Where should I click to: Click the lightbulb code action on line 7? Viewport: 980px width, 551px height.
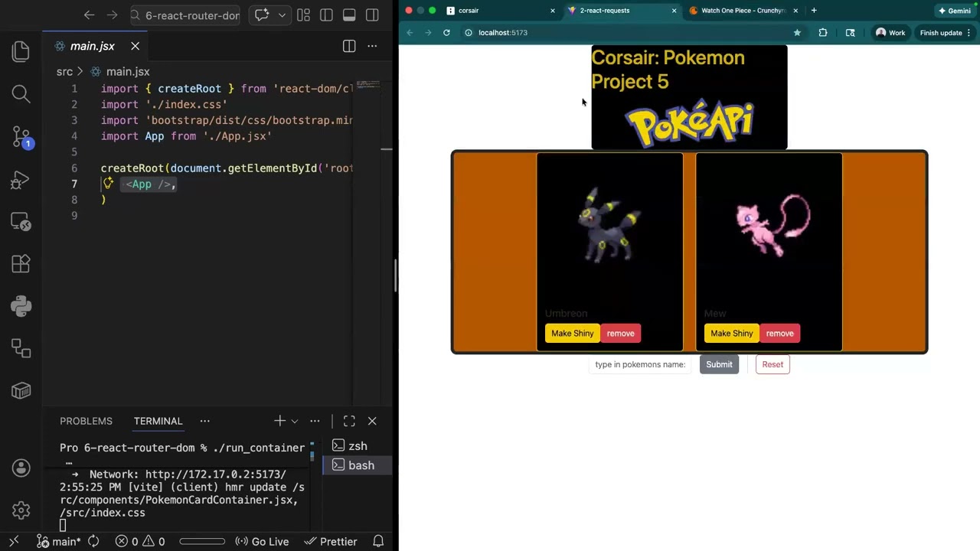[x=108, y=183]
